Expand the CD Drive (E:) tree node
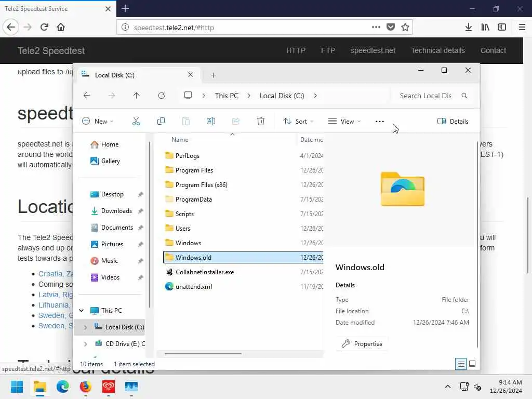This screenshot has width=532, height=399. [x=86, y=344]
